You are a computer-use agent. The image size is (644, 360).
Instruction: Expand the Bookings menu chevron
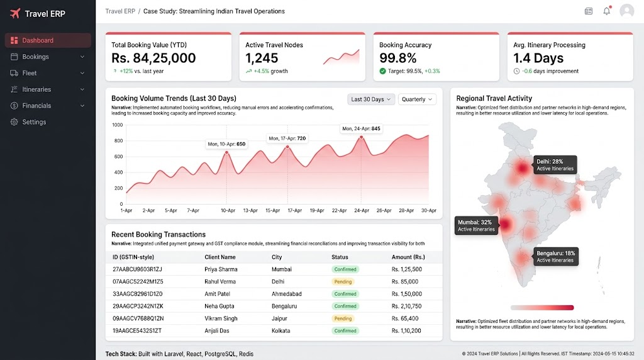[82, 57]
